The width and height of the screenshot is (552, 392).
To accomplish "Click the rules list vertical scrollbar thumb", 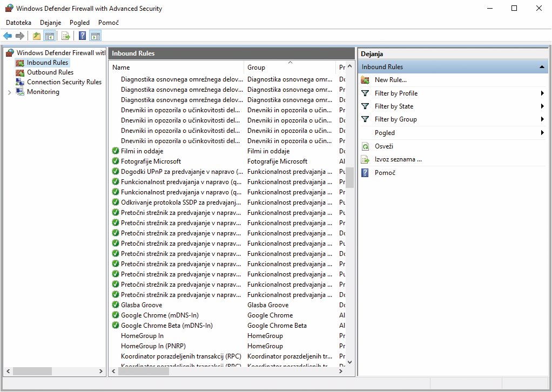I will point(349,177).
